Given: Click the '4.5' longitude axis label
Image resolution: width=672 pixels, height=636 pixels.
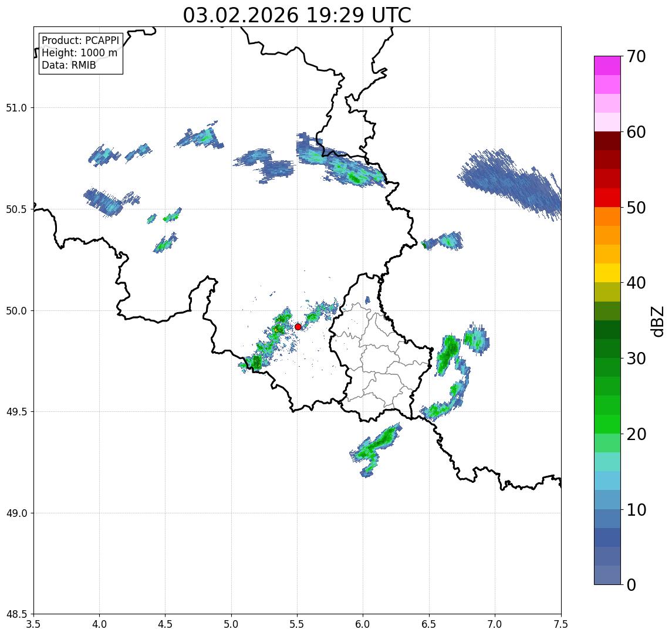Looking at the screenshot, I should click(166, 624).
